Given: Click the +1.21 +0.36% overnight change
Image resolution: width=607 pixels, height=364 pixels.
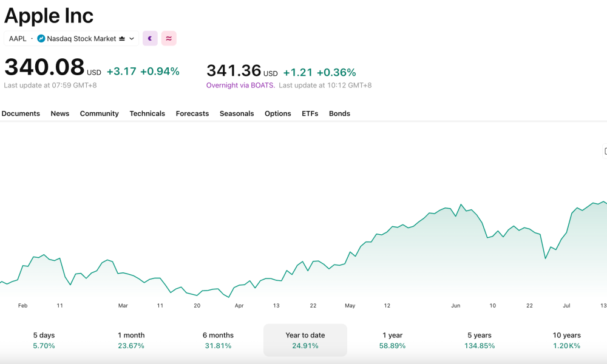Looking at the screenshot, I should [320, 72].
